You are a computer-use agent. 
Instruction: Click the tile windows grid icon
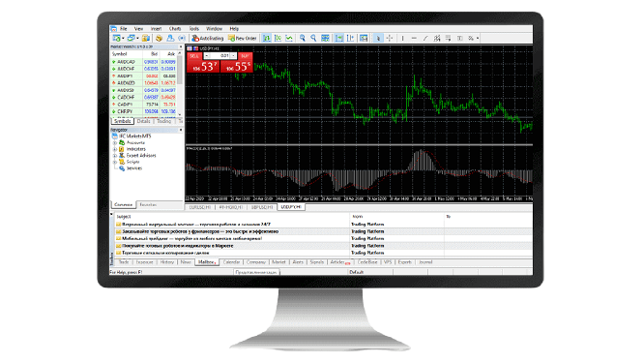click(x=325, y=38)
